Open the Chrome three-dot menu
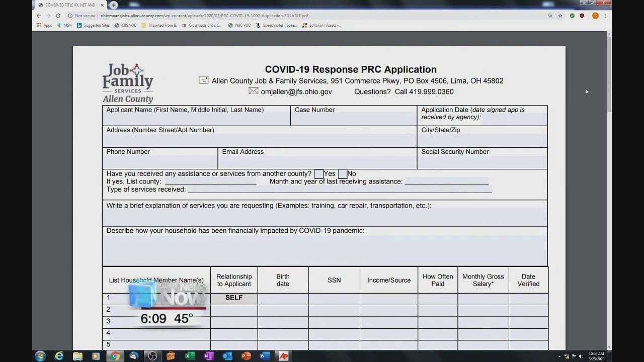This screenshot has width=644, height=362. (605, 16)
